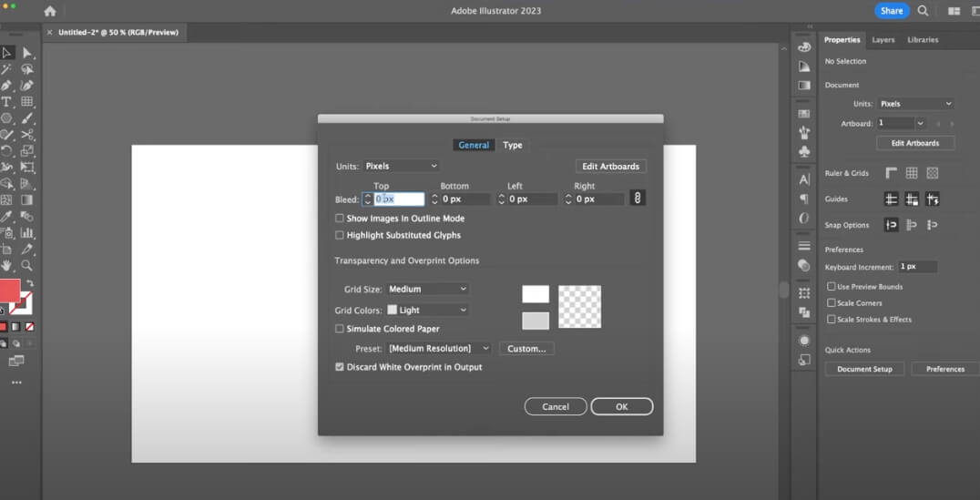Viewport: 980px width, 500px height.
Task: Switch to the Type tab in dialog
Action: click(x=513, y=145)
